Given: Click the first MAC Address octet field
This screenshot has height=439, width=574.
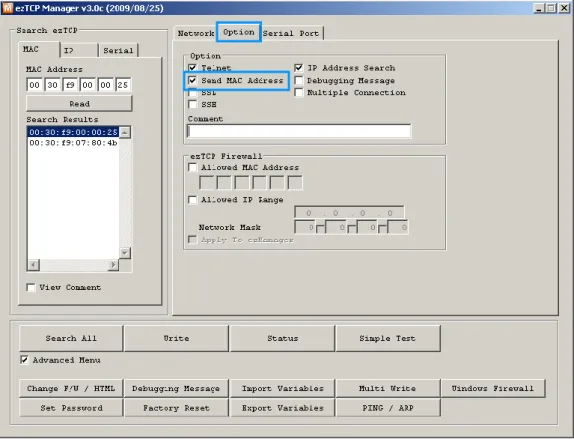Looking at the screenshot, I should click(34, 85).
